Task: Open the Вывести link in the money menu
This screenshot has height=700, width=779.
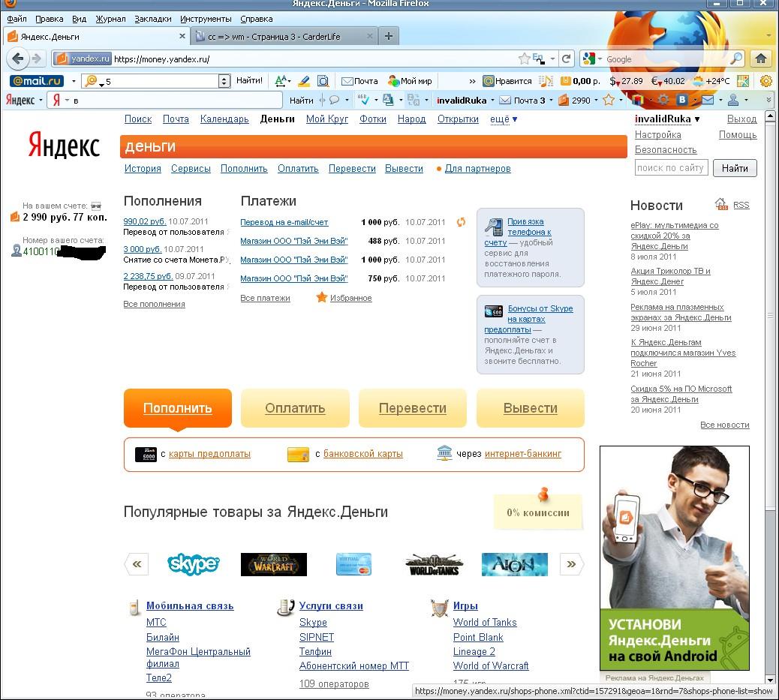Action: pos(404,168)
